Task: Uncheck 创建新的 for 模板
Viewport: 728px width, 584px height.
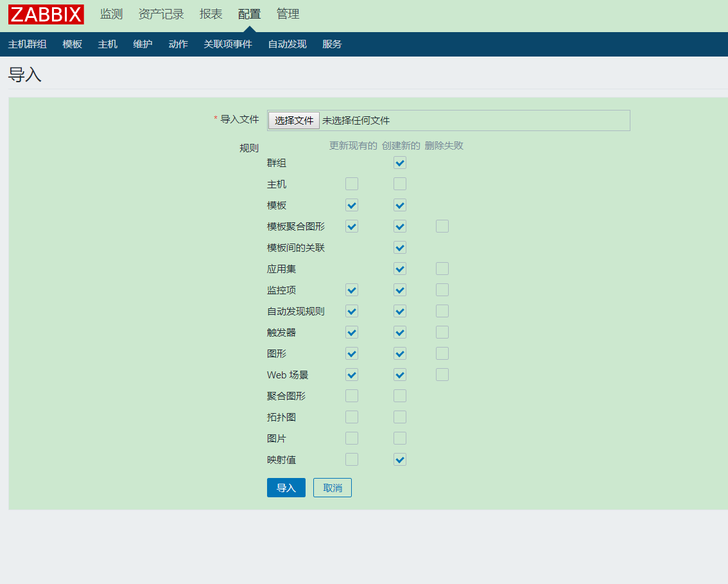Action: point(400,206)
